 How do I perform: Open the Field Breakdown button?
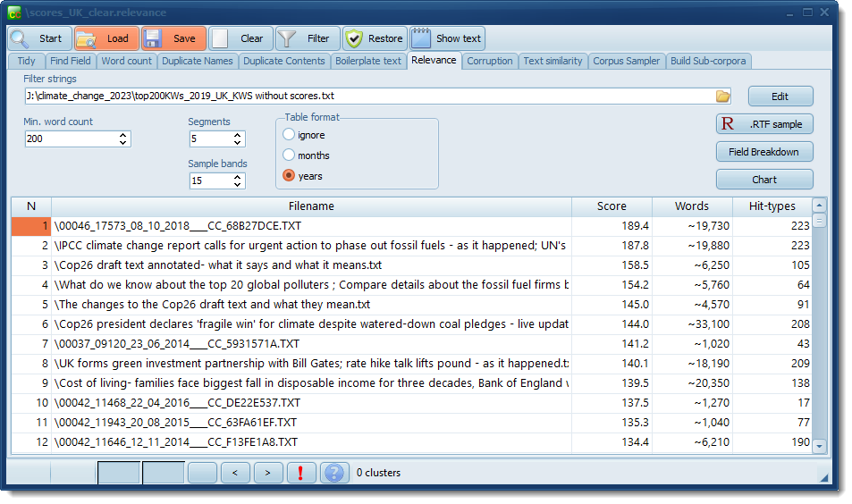(x=764, y=152)
